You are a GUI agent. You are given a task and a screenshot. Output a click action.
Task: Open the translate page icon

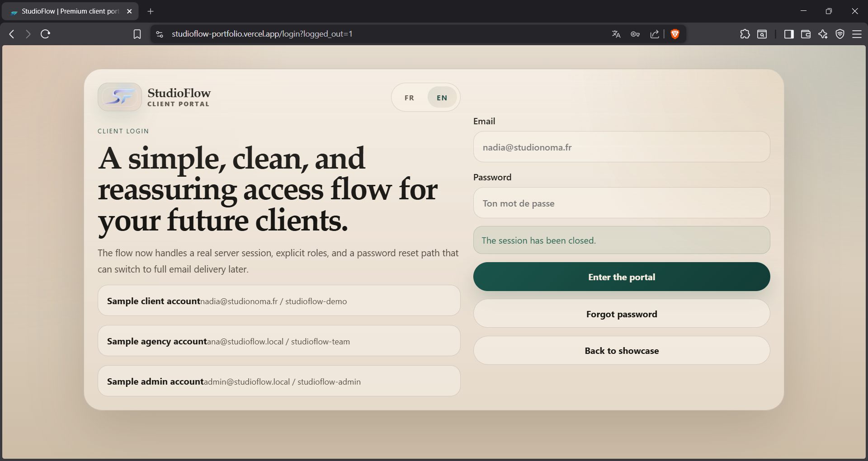click(x=616, y=34)
